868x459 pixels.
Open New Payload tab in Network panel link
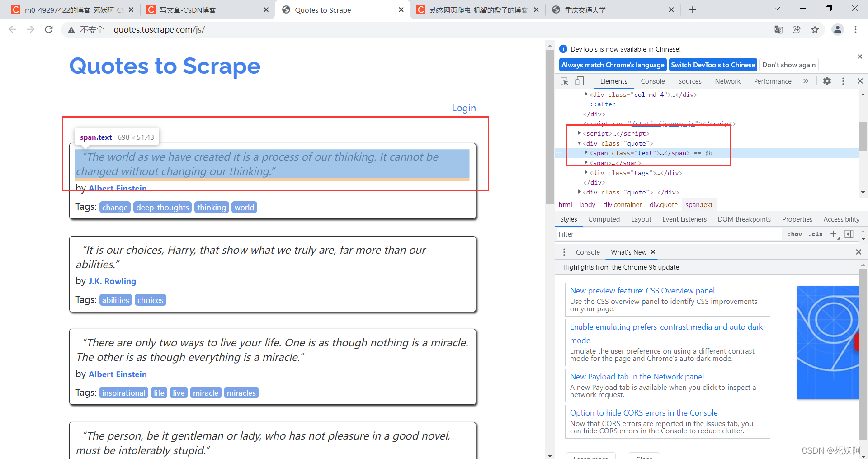[x=637, y=376]
